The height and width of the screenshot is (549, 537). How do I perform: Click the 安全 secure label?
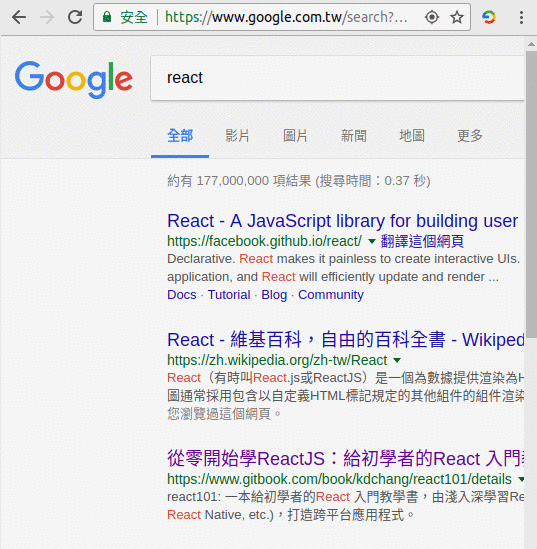click(x=134, y=17)
